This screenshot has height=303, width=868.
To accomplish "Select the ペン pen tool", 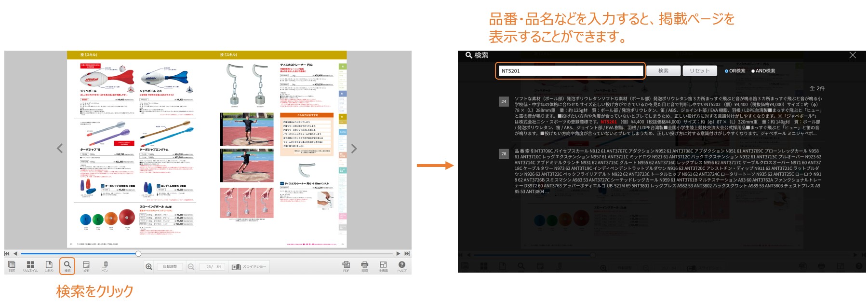I will pos(105,265).
